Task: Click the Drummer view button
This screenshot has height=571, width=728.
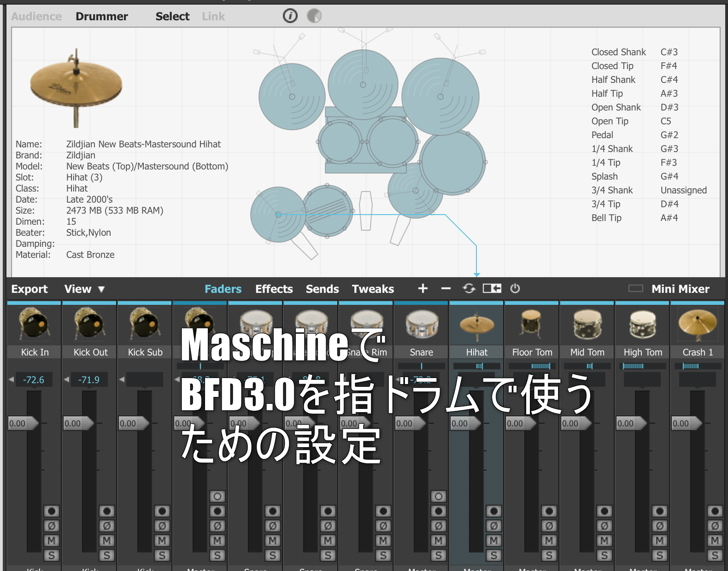Action: coord(102,17)
